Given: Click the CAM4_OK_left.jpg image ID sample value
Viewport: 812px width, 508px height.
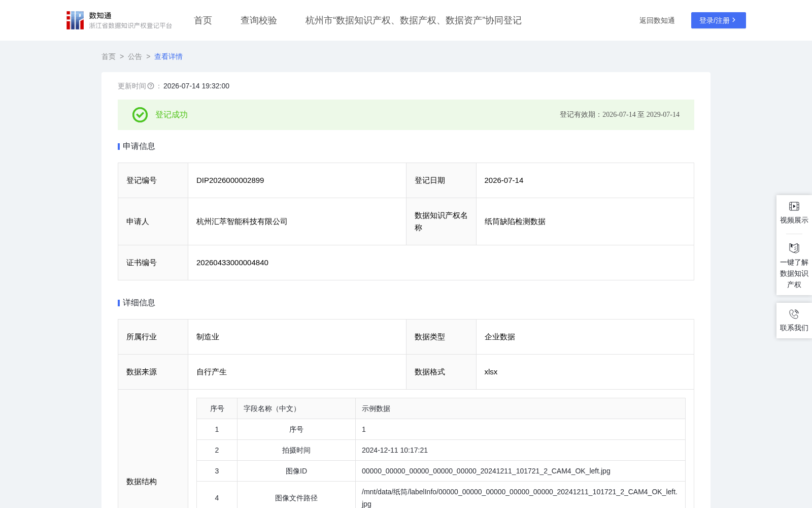Looking at the screenshot, I should (486, 471).
